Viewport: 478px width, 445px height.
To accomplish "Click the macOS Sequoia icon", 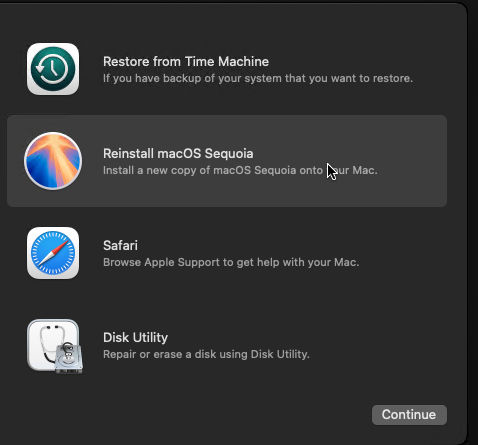I will (x=53, y=161).
